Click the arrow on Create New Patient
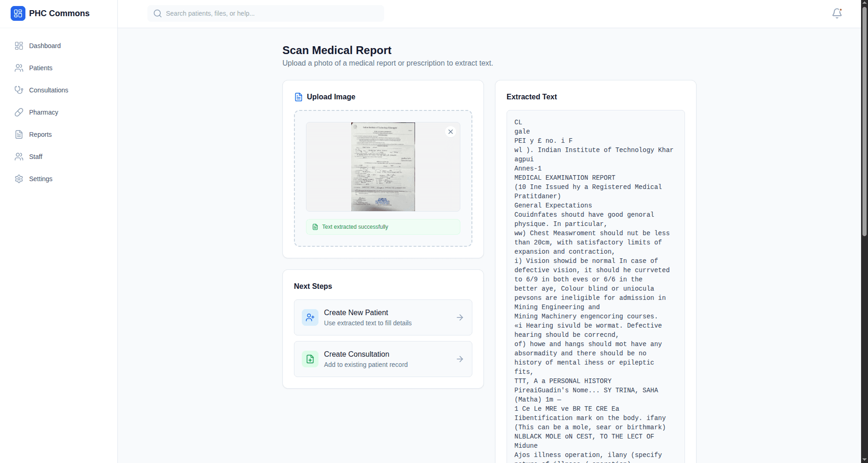 point(459,317)
